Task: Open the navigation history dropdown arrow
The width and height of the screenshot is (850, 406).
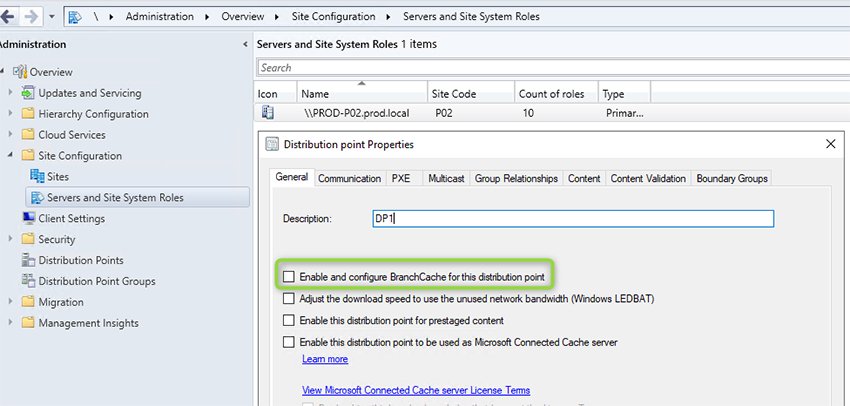Action: (52, 17)
